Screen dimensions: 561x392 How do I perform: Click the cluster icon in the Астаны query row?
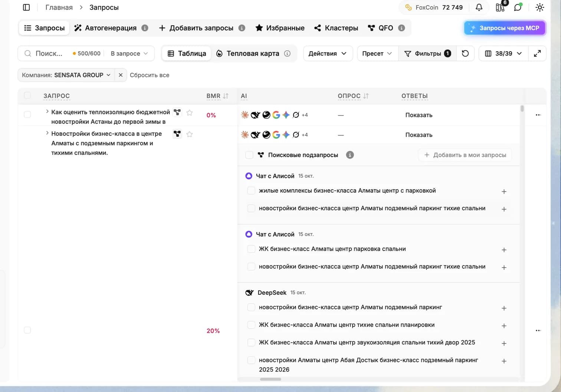click(177, 112)
